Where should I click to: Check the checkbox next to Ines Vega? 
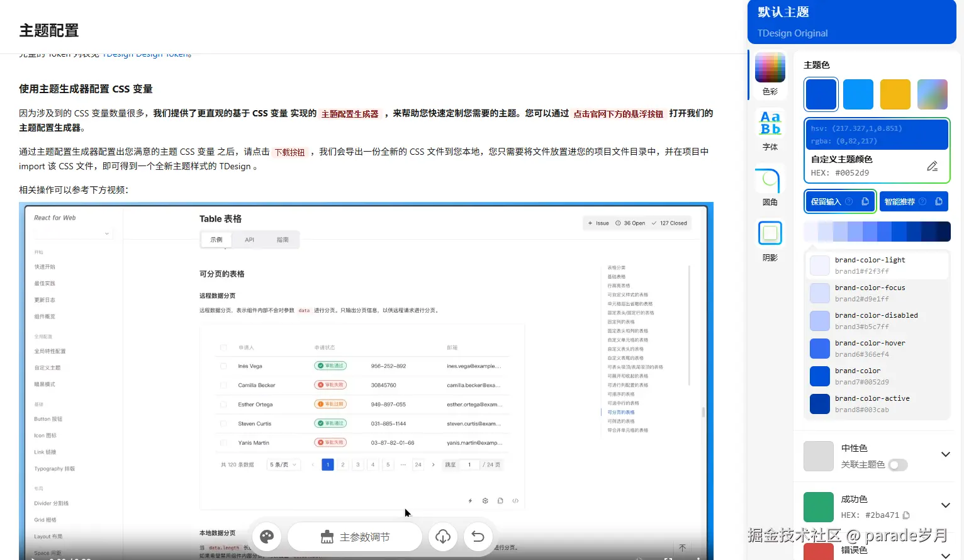click(223, 366)
